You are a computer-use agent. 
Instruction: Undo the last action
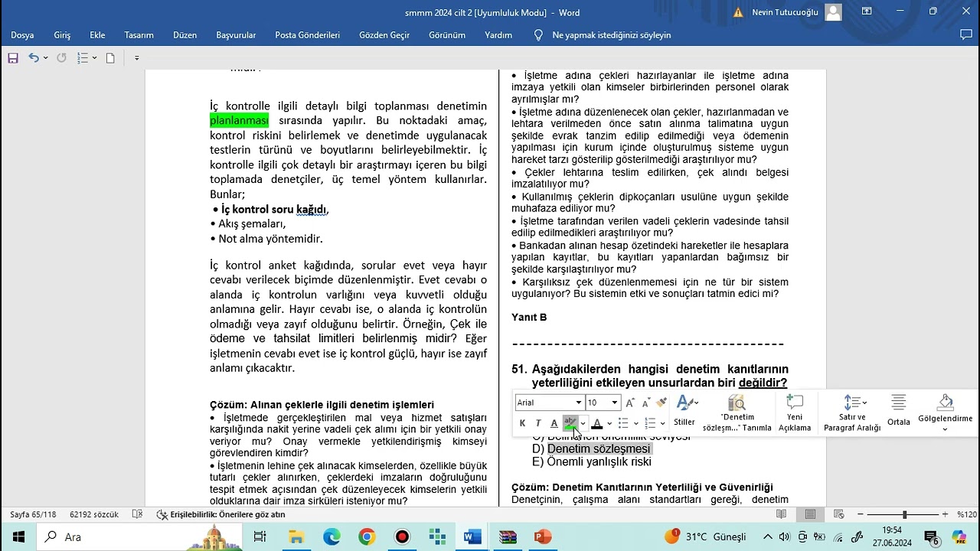[33, 58]
